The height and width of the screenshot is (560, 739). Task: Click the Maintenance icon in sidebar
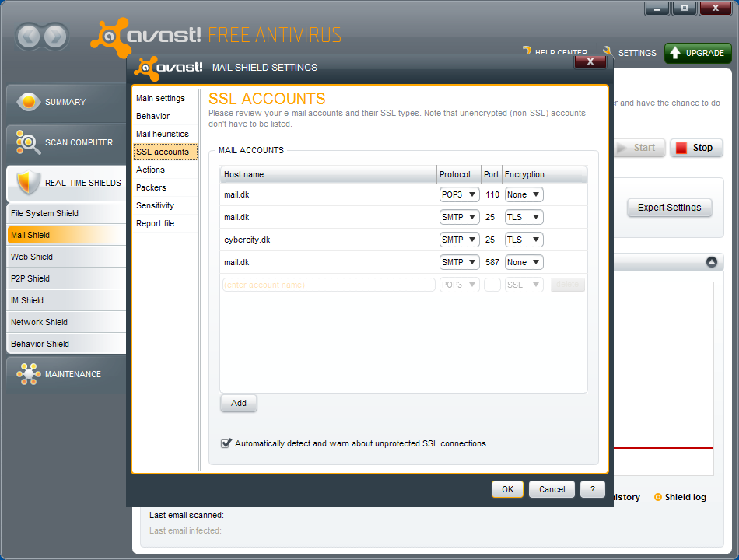click(x=28, y=374)
